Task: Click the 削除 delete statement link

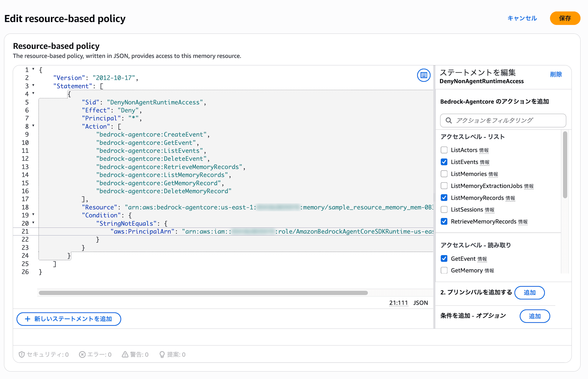Action: click(556, 74)
